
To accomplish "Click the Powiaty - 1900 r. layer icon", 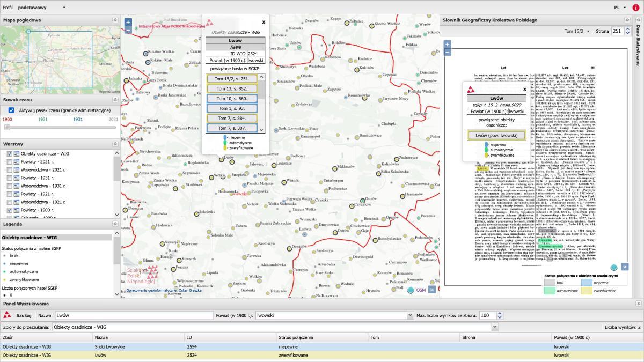I will coord(17,210).
